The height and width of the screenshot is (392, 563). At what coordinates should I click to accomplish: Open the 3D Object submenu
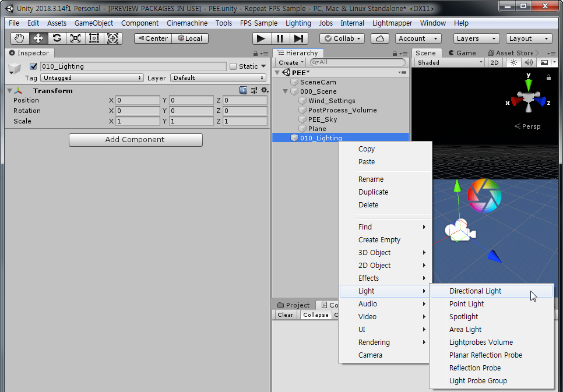[x=385, y=253]
